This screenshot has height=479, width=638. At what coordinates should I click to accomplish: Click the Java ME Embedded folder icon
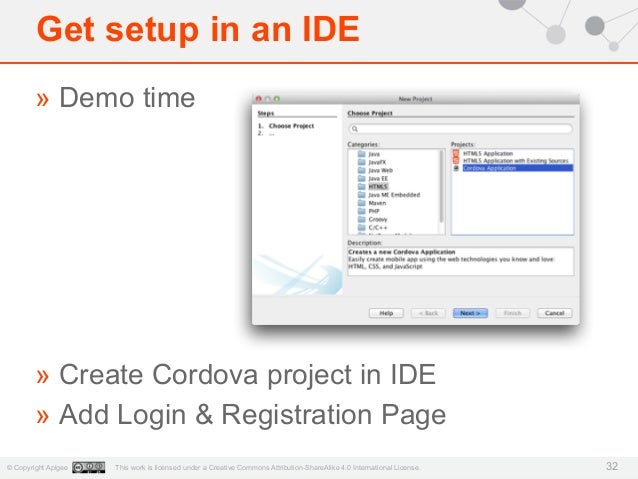[361, 195]
